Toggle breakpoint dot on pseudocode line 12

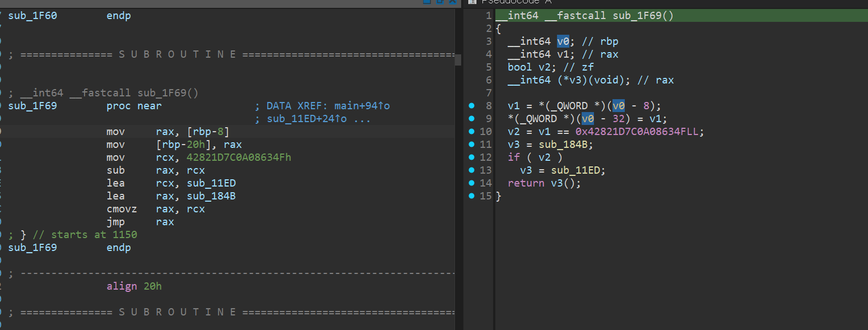click(471, 157)
